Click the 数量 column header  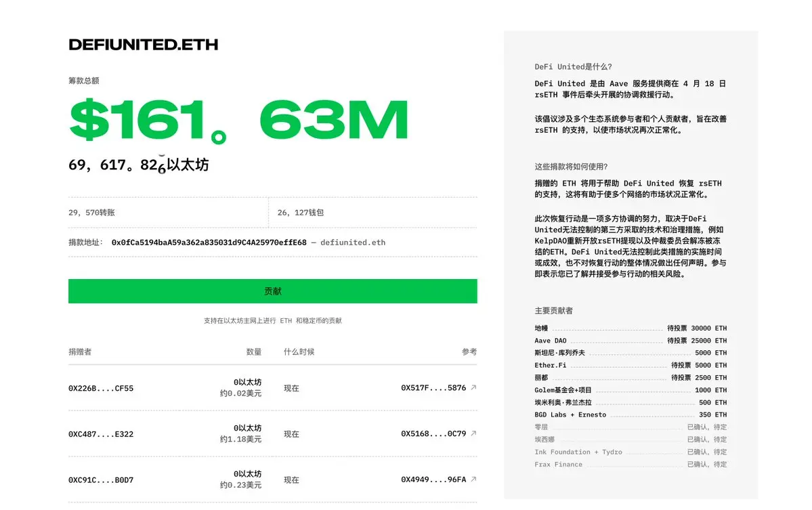tap(254, 352)
